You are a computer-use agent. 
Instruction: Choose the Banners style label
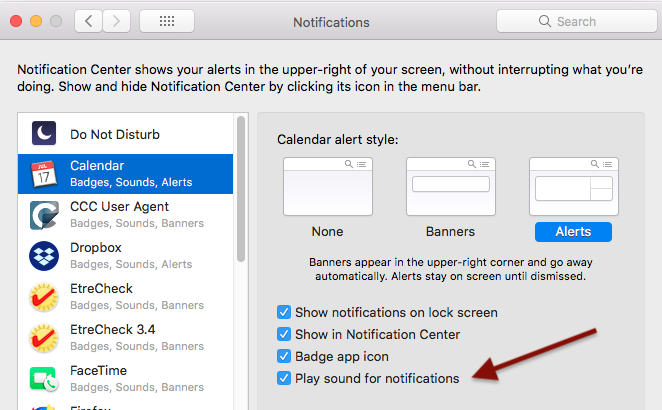(x=450, y=231)
